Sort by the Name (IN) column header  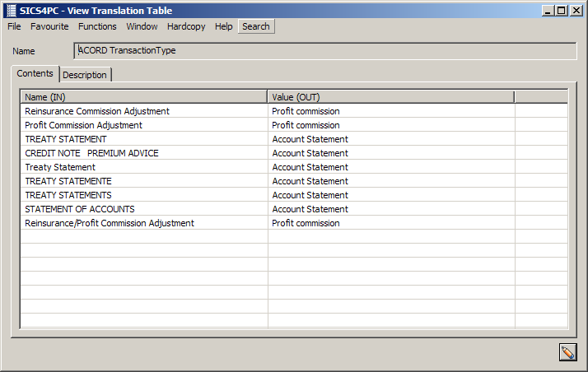(144, 97)
